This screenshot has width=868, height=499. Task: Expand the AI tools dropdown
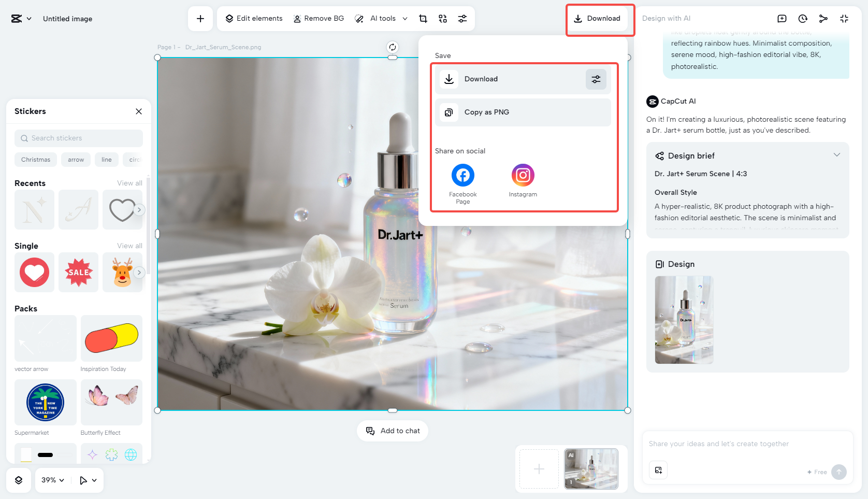coord(404,18)
